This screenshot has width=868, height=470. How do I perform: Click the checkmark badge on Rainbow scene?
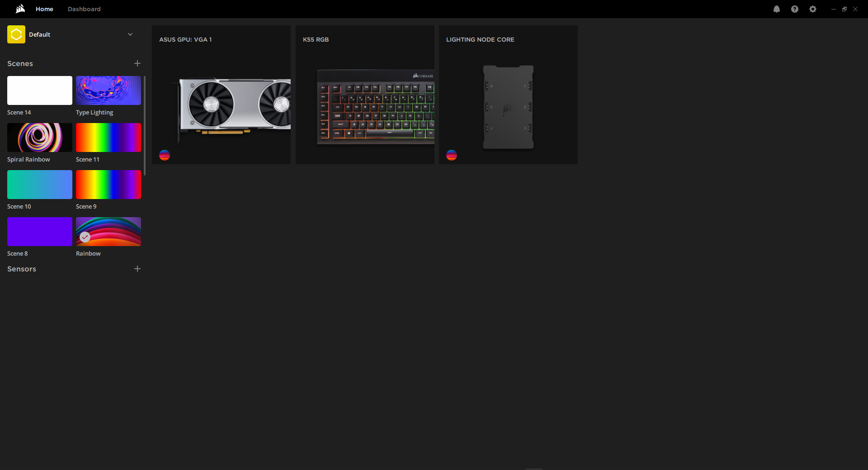(x=85, y=237)
